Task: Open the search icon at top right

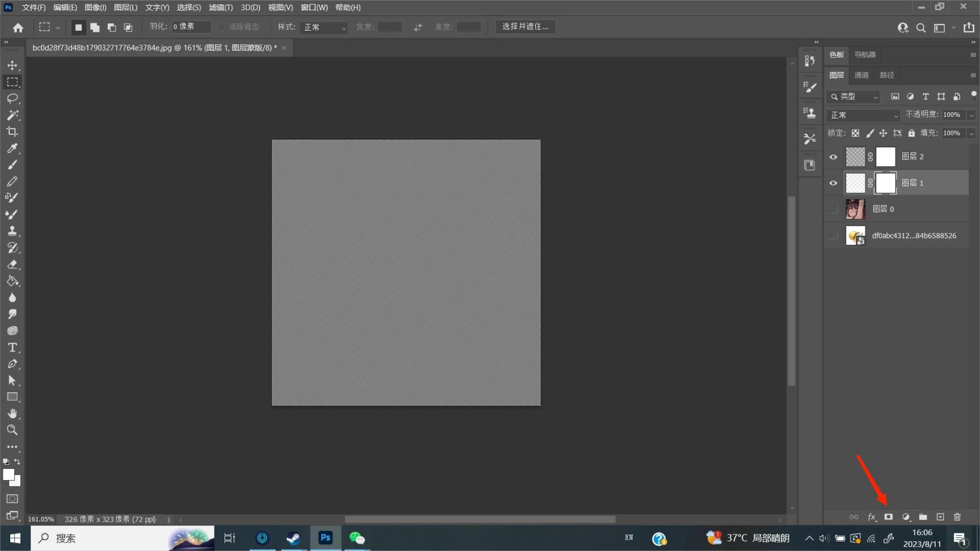Action: tap(921, 28)
